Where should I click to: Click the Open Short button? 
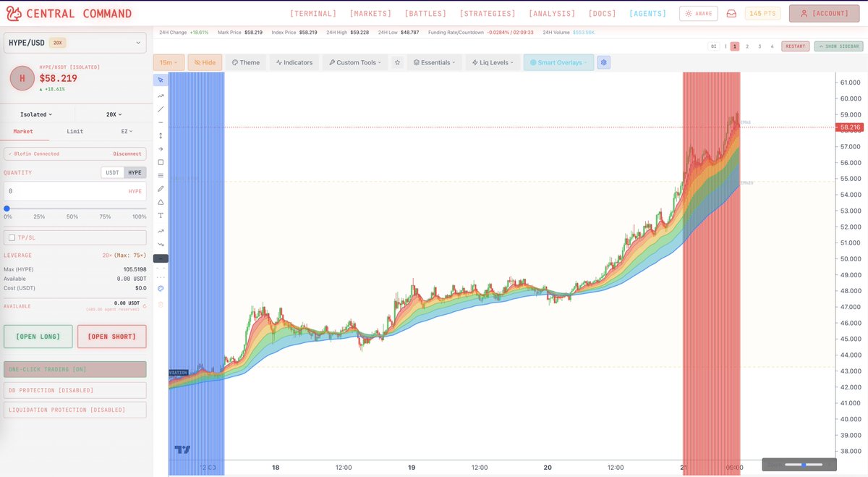pyautogui.click(x=112, y=337)
